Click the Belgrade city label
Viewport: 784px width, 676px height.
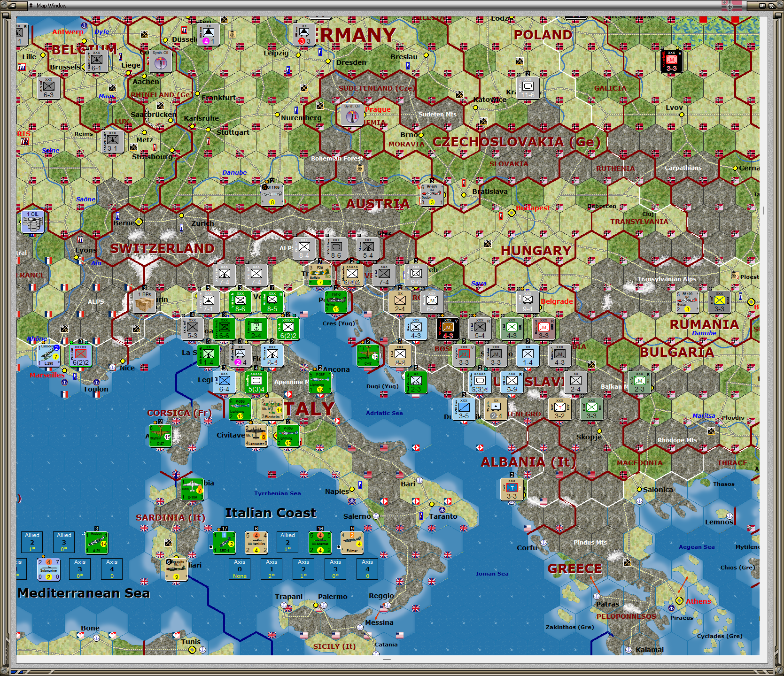[557, 301]
